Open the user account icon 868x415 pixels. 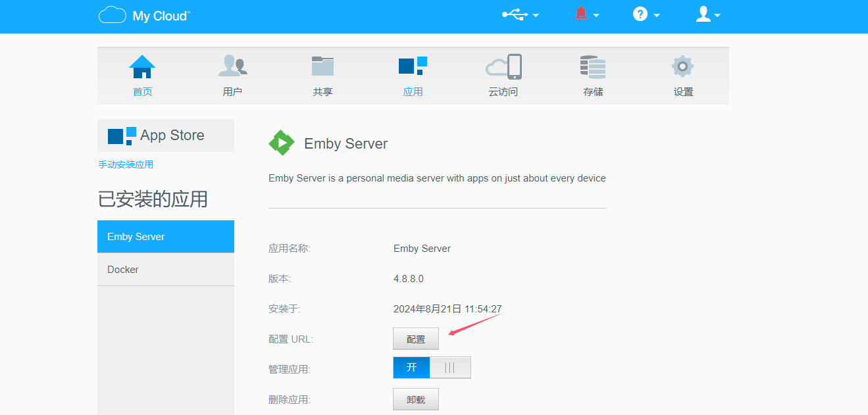[703, 14]
